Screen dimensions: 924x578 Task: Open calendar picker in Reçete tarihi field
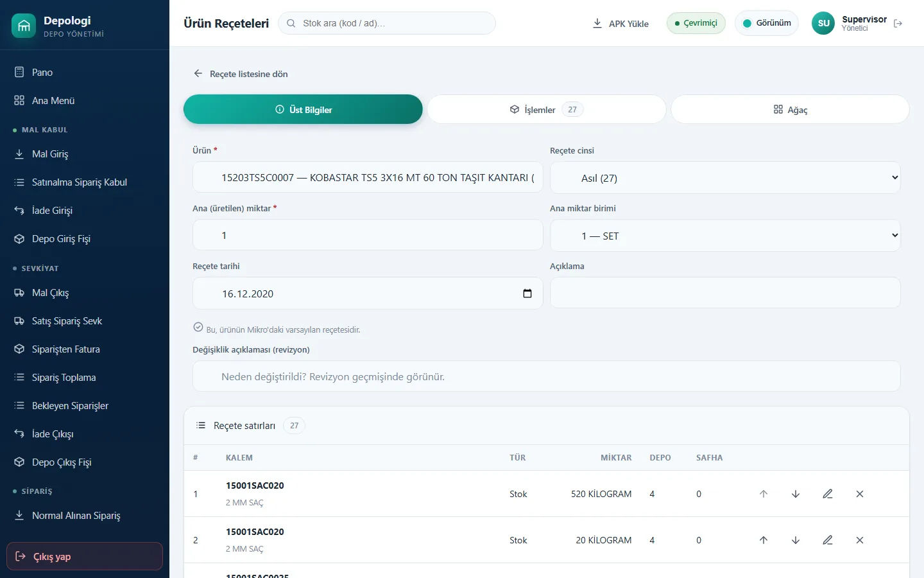tap(527, 293)
